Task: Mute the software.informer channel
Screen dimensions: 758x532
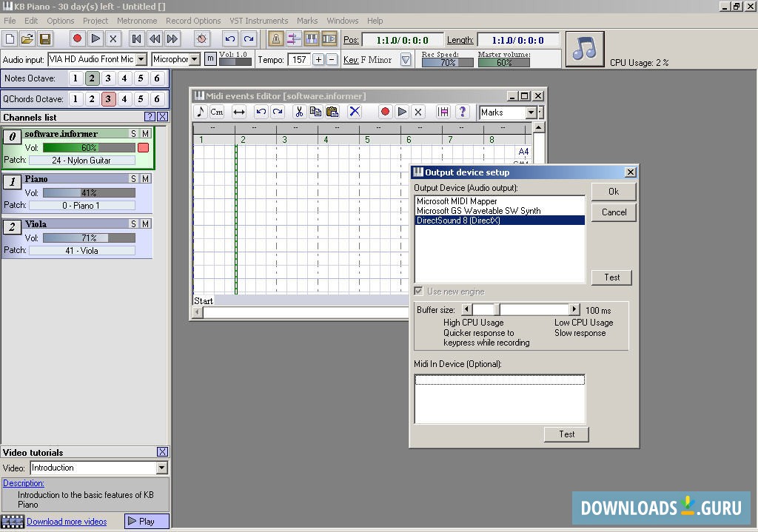Action: tap(146, 133)
